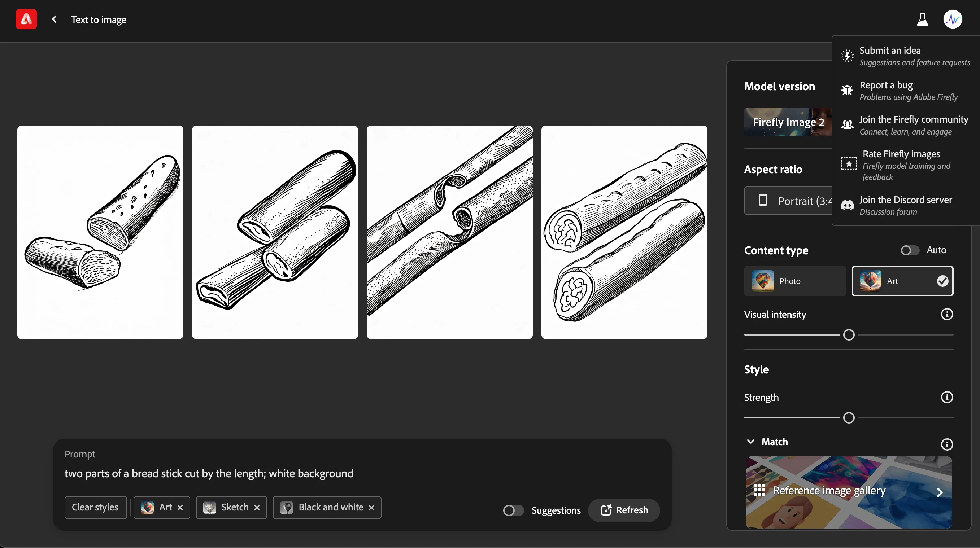This screenshot has width=980, height=548.
Task: Select the Photo content type
Action: pyautogui.click(x=795, y=281)
